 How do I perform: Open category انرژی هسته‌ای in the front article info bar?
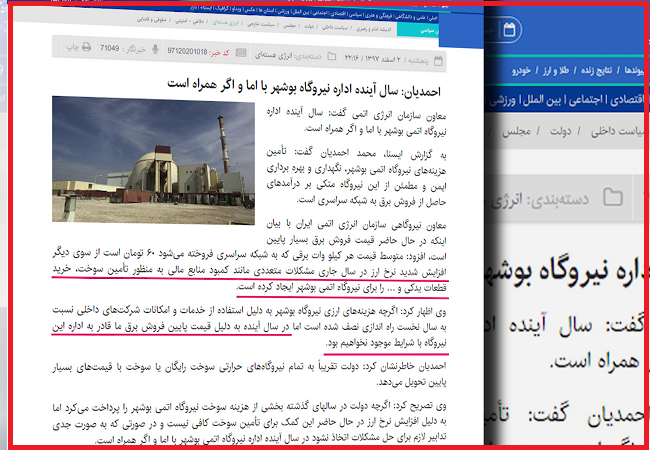click(x=274, y=55)
